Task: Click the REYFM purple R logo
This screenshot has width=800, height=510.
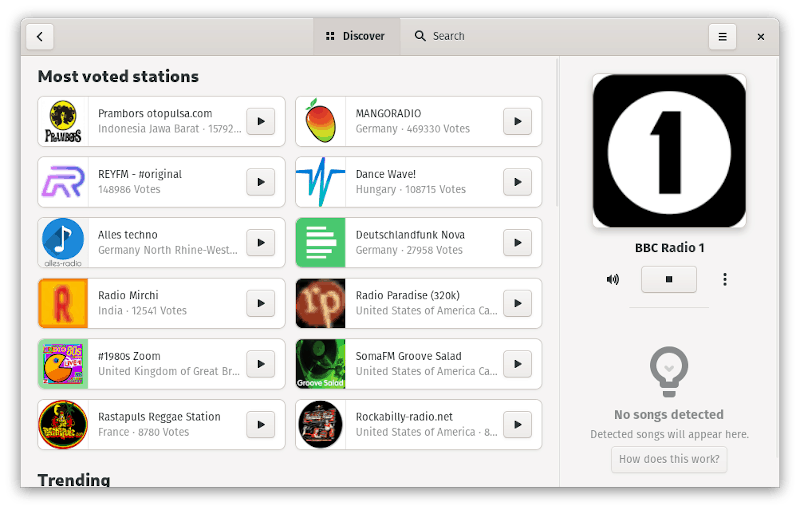Action: 63,182
